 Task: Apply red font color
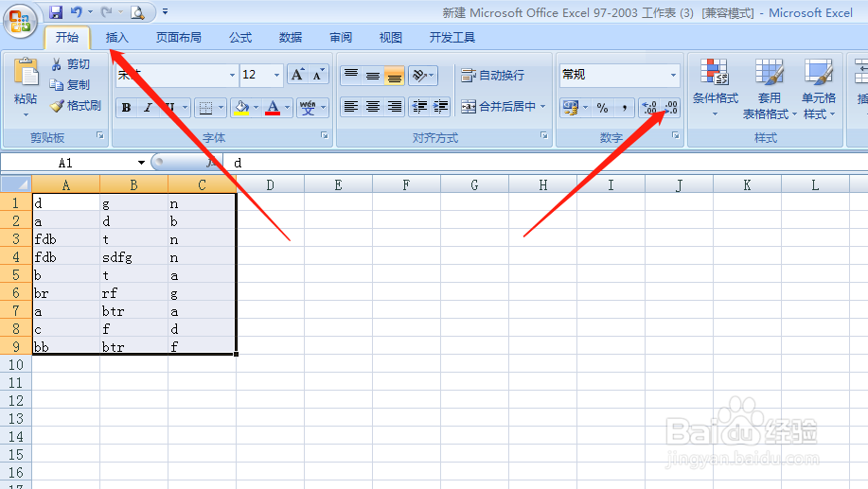(x=273, y=107)
